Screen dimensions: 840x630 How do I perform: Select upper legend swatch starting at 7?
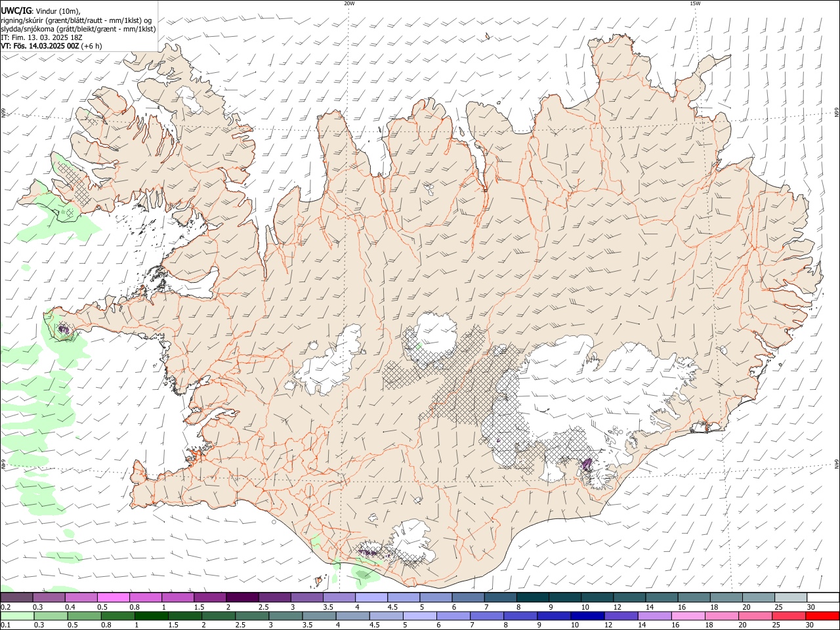pos(500,597)
